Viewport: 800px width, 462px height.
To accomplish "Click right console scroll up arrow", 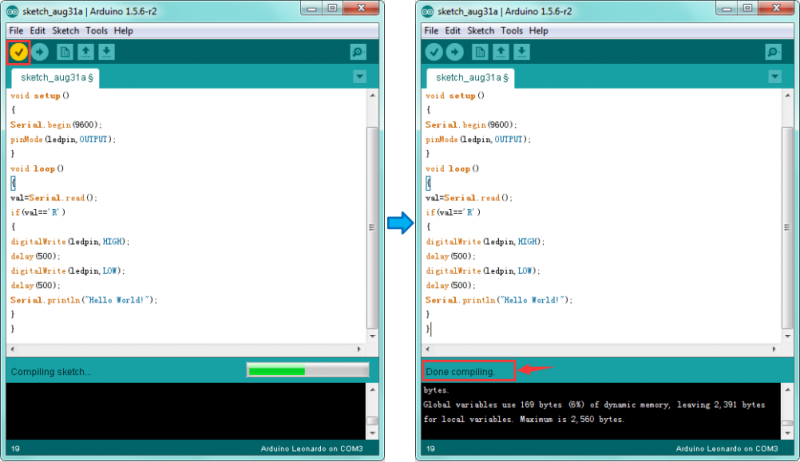I will [x=788, y=390].
